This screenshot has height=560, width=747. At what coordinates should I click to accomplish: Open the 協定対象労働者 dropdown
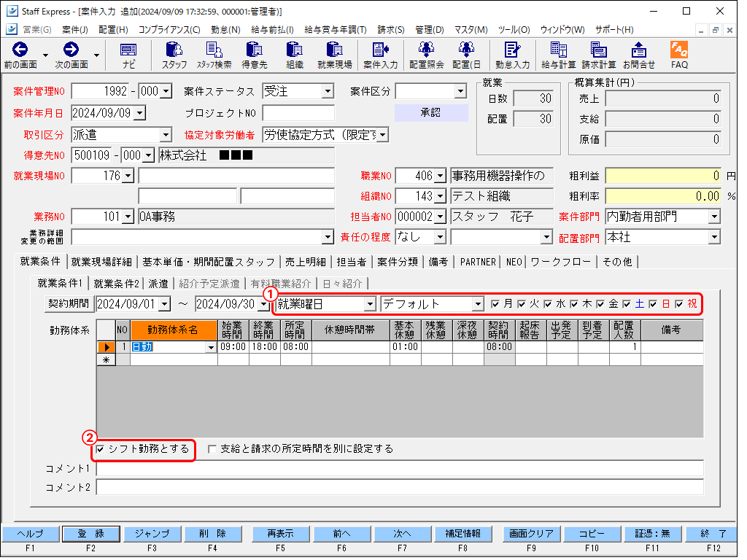tap(383, 135)
